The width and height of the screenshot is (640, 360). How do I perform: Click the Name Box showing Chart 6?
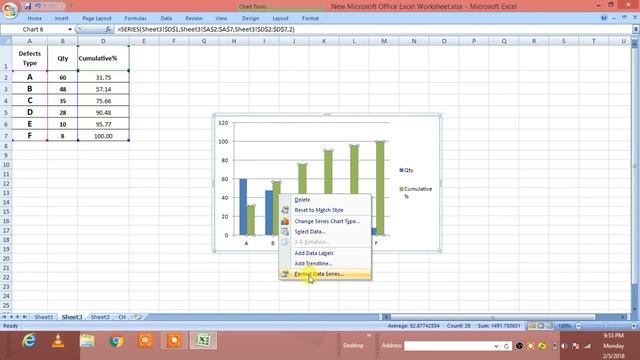click(33, 29)
